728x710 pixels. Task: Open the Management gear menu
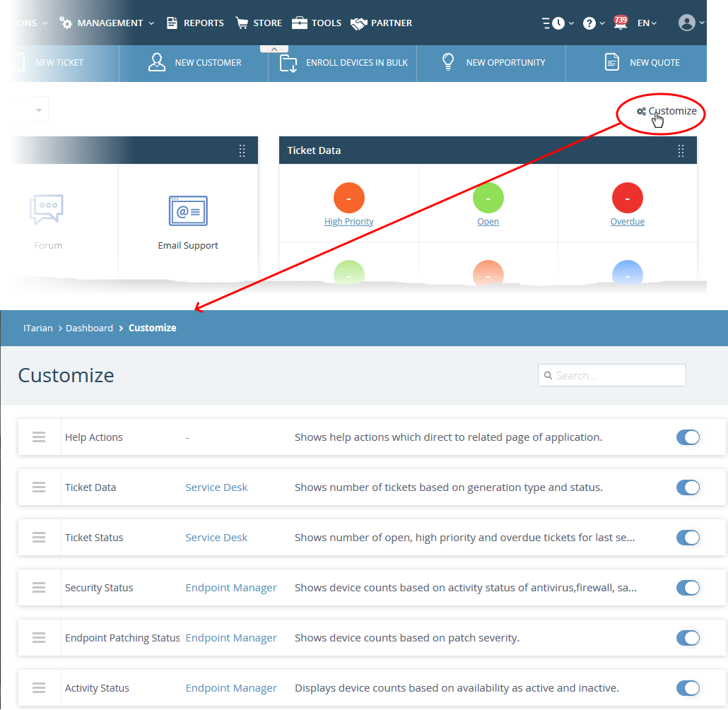pyautogui.click(x=66, y=23)
